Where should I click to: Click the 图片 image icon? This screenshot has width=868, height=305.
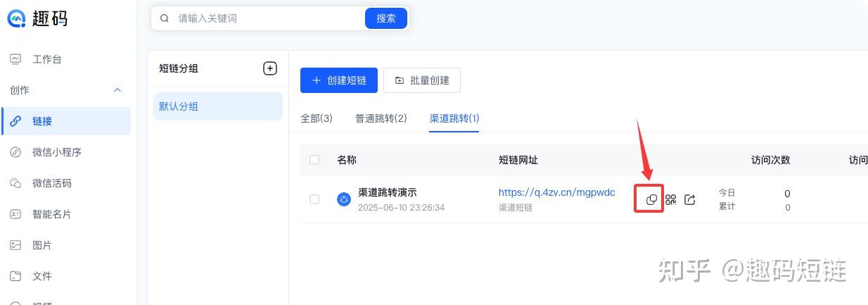(15, 245)
